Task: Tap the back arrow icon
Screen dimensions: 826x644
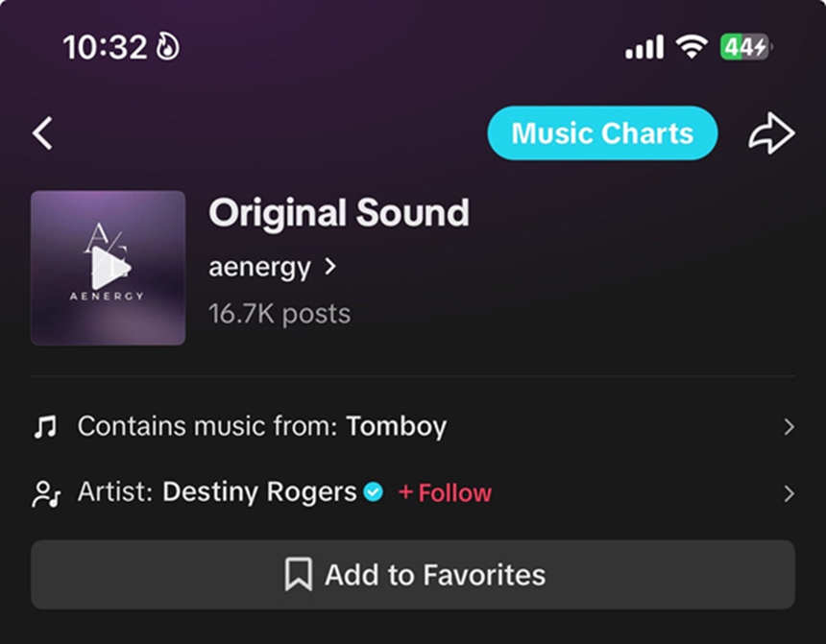Action: click(42, 133)
